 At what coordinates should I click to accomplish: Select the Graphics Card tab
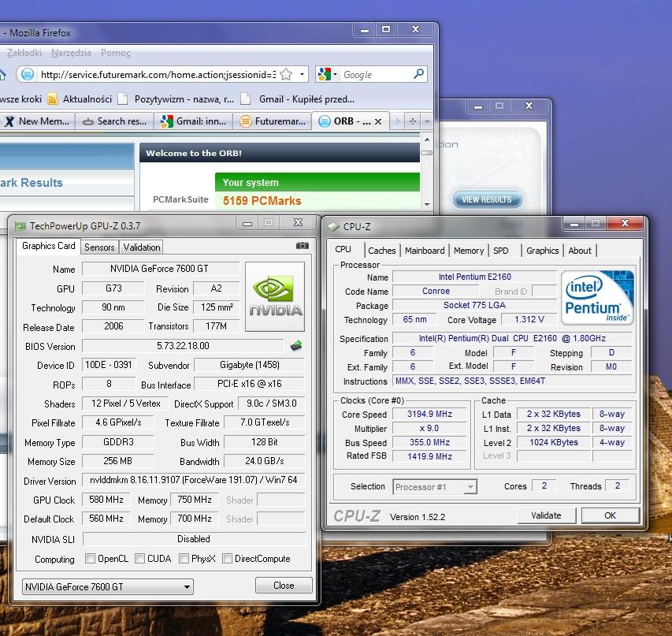pos(48,246)
